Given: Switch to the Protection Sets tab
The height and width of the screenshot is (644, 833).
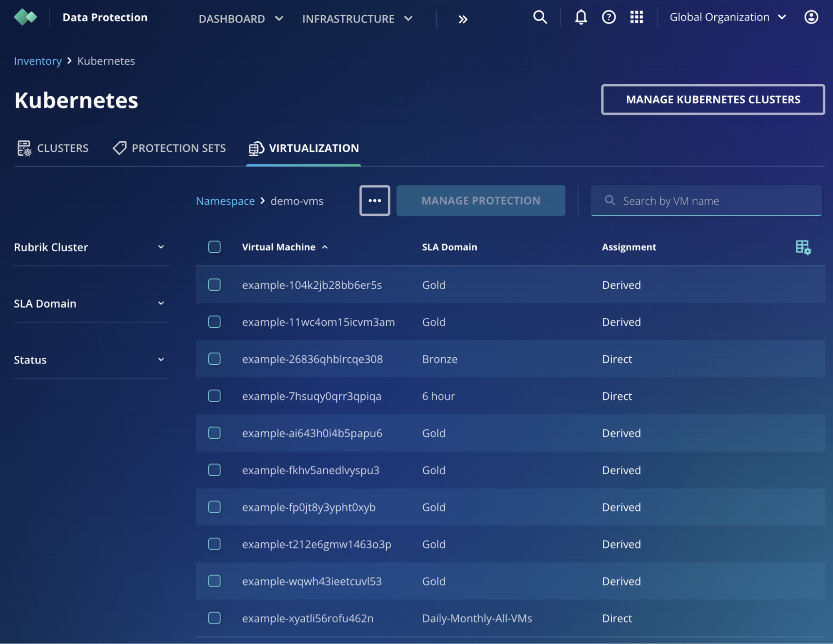Looking at the screenshot, I should click(170, 148).
